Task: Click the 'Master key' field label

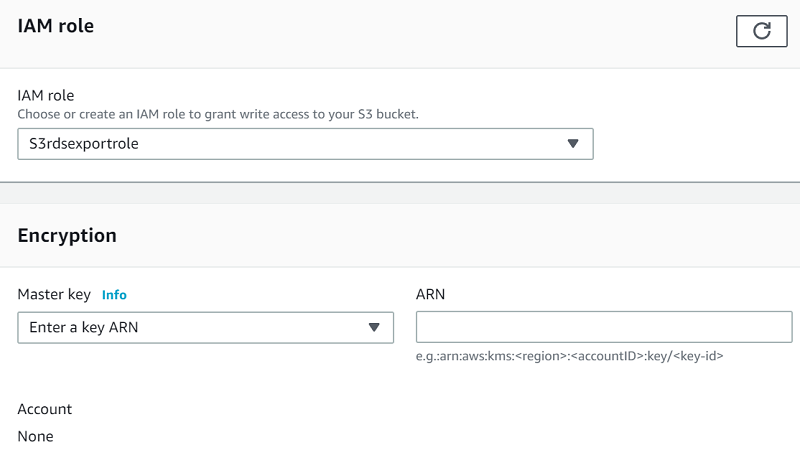Action: click(54, 295)
